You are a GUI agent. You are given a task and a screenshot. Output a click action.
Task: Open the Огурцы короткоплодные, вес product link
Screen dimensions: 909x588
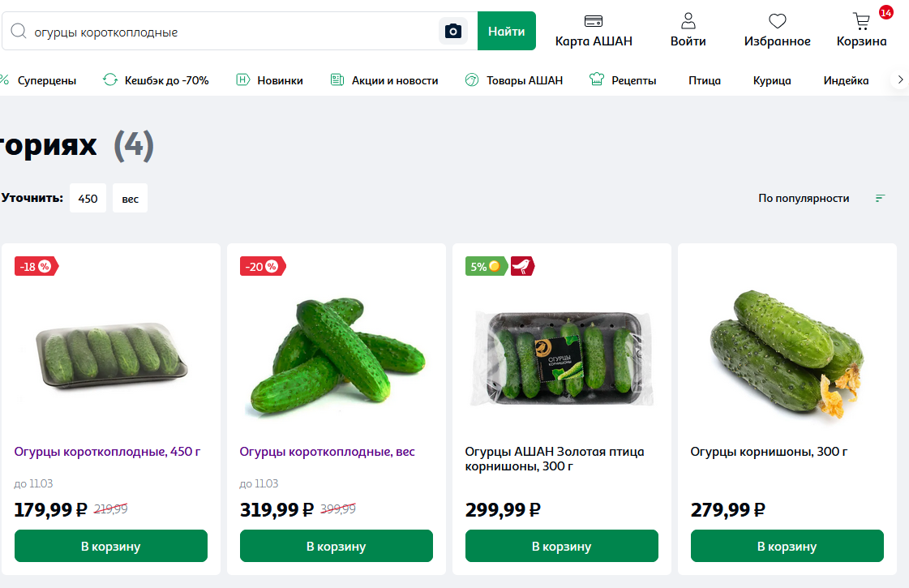[x=327, y=452]
